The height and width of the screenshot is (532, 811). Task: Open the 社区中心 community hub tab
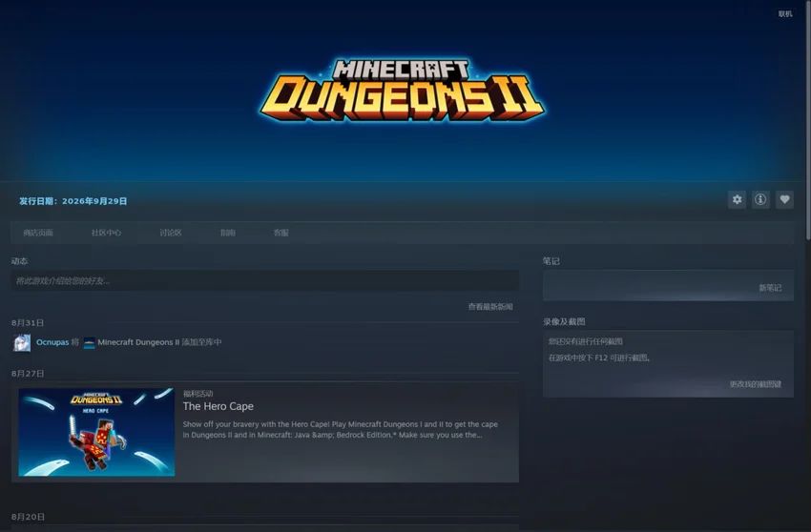coord(106,233)
